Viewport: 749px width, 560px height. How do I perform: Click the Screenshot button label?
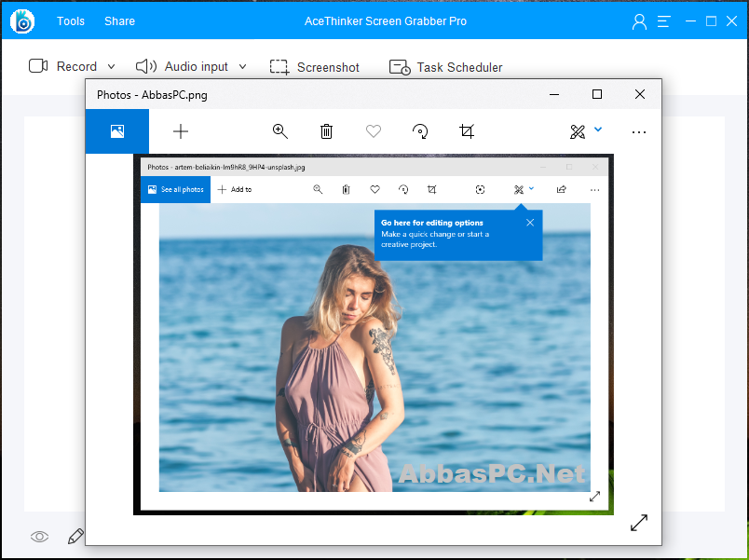[328, 67]
